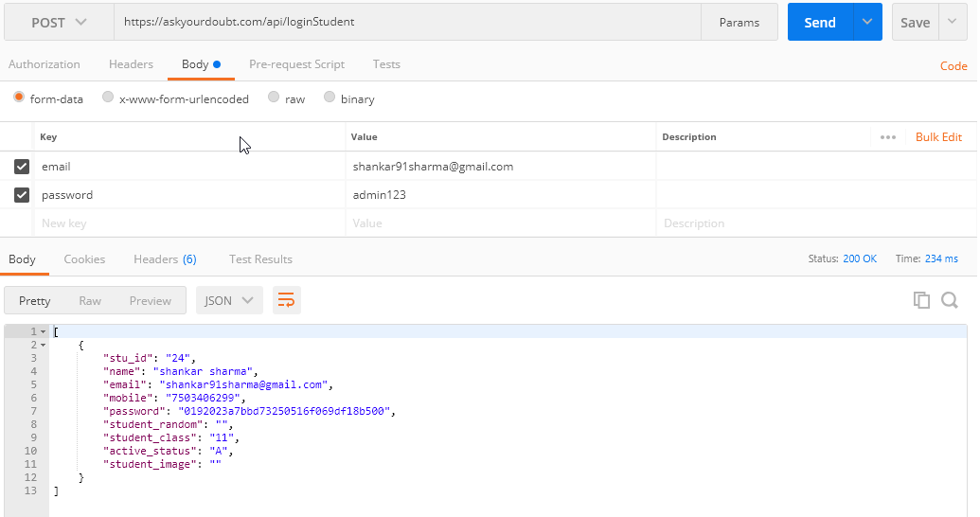Uncheck the password key checkbox
980x517 pixels.
coord(21,195)
